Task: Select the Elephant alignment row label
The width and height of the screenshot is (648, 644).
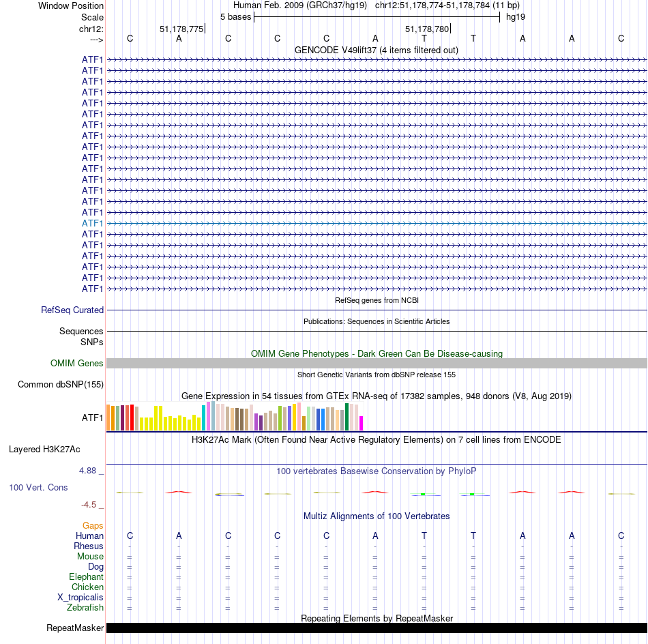Action: click(x=86, y=576)
